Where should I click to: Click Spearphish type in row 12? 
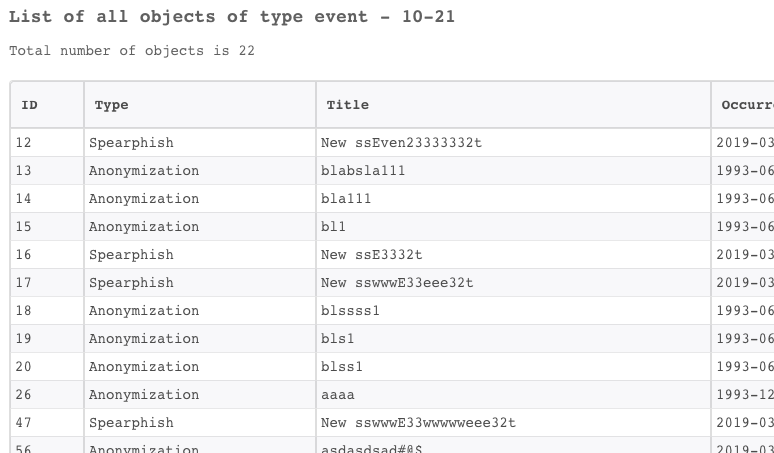click(x=131, y=143)
